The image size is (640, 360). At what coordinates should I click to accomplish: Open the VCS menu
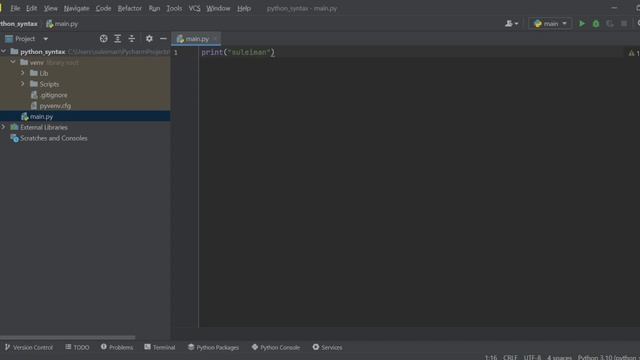coord(194,8)
